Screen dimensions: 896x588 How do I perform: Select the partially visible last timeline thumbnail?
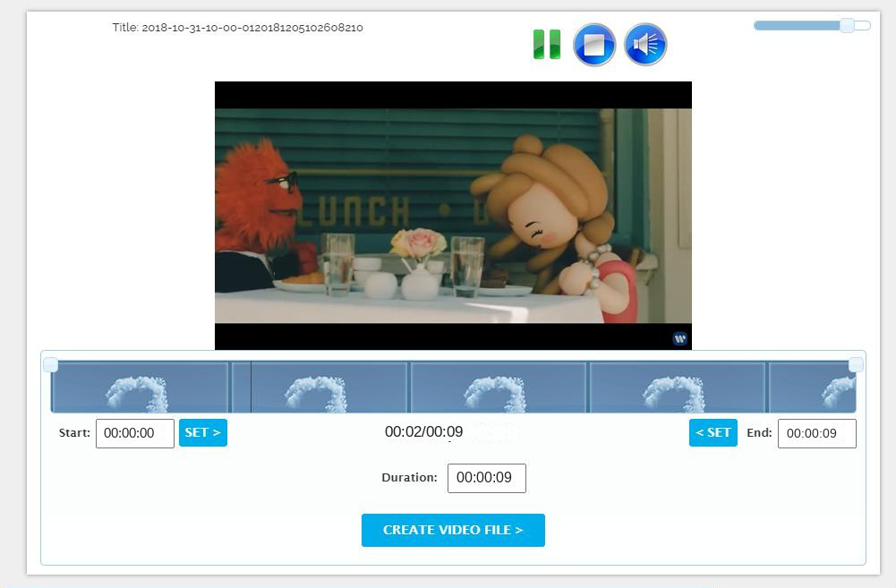click(x=812, y=388)
